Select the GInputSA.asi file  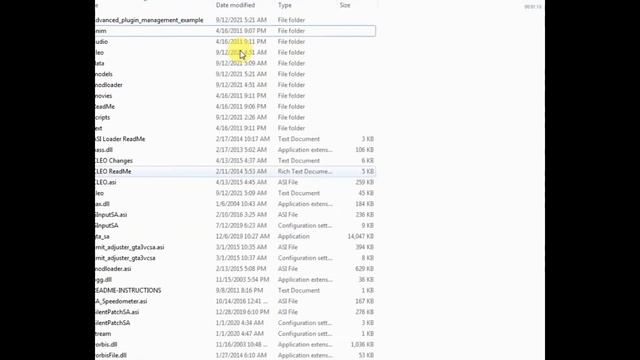click(x=235, y=215)
